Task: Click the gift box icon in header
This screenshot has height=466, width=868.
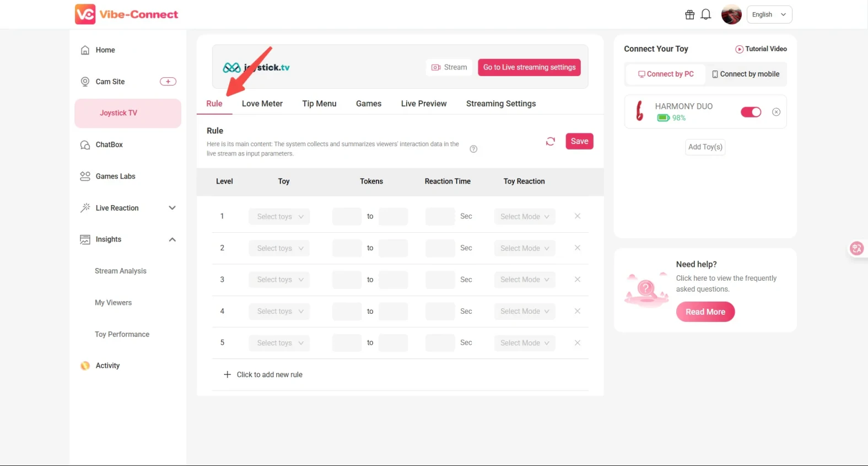Action: tap(689, 15)
